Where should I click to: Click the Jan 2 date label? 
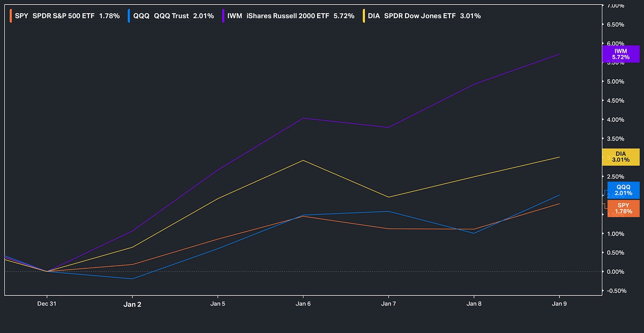132,304
